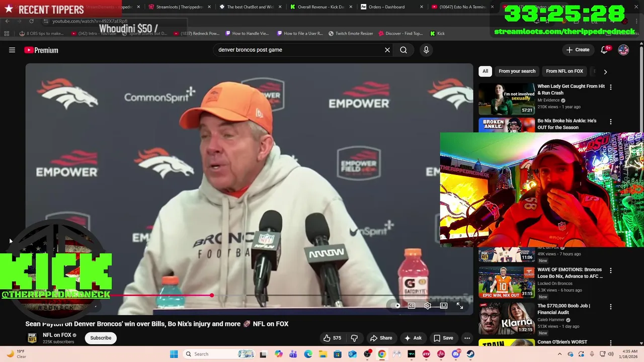Image resolution: width=644 pixels, height=362 pixels.
Task: Open options for Bo Nix Broke his Ankle video
Action: click(x=611, y=122)
